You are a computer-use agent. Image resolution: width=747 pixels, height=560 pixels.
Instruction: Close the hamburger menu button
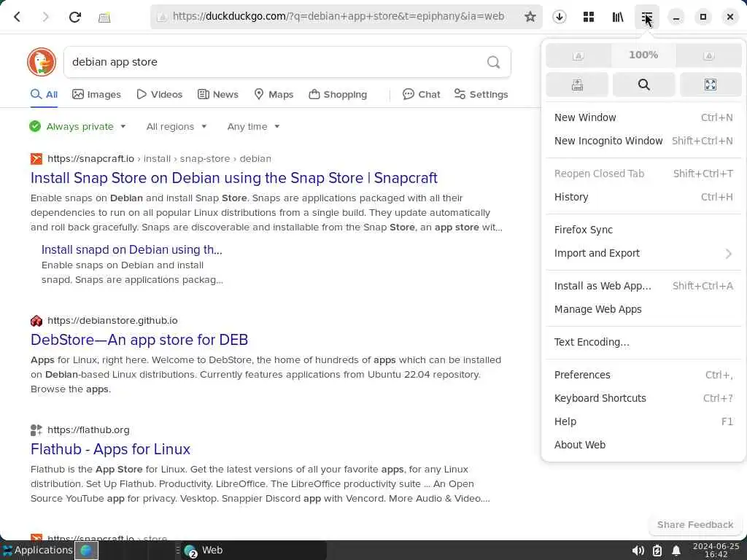point(647,17)
